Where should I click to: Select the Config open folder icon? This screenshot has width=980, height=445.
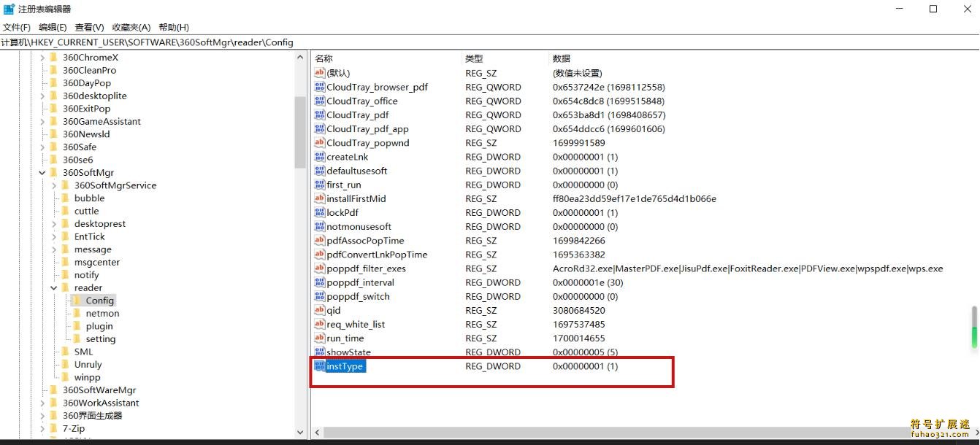click(77, 300)
